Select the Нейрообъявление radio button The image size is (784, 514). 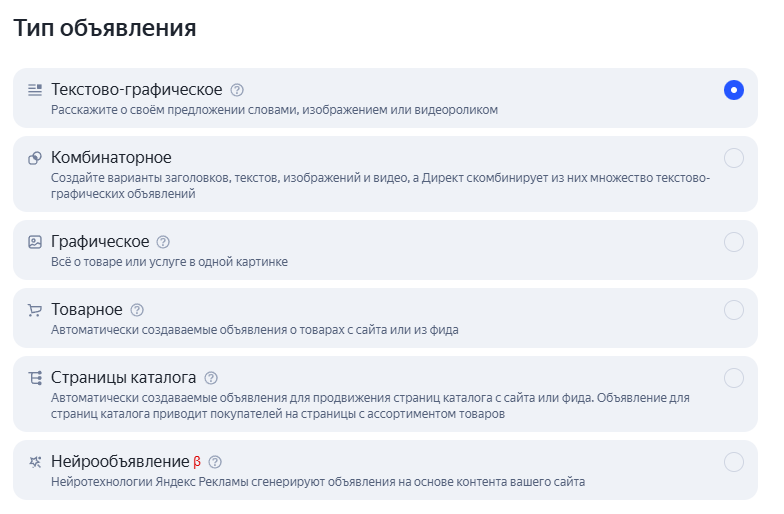point(734,462)
